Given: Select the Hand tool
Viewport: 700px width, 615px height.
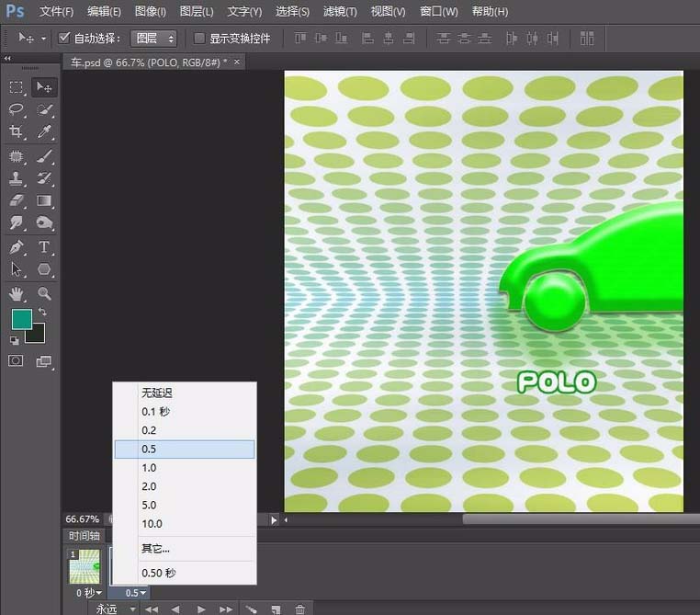Looking at the screenshot, I should (17, 294).
